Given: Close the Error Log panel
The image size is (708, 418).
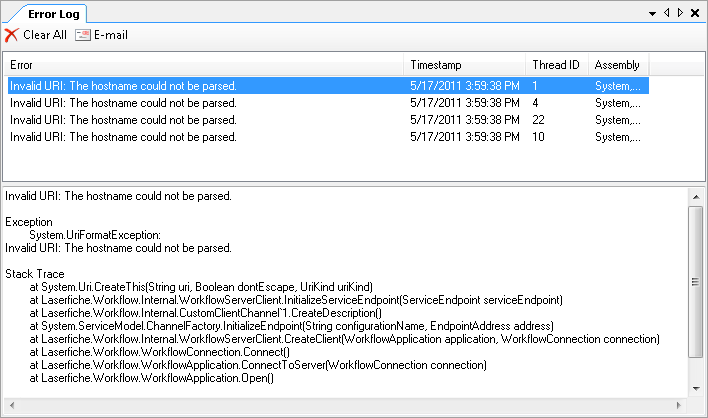Looking at the screenshot, I should point(695,13).
